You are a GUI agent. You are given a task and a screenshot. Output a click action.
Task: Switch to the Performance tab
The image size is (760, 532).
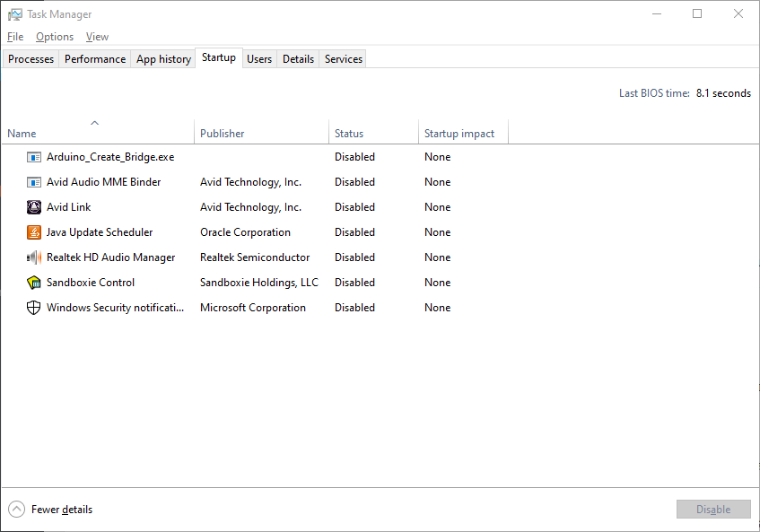click(x=95, y=59)
